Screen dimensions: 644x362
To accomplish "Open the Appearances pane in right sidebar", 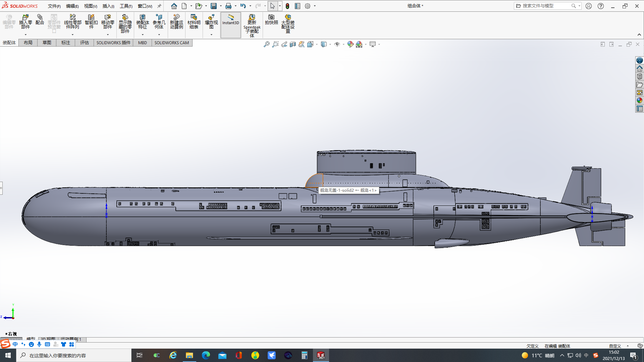I will pyautogui.click(x=640, y=101).
